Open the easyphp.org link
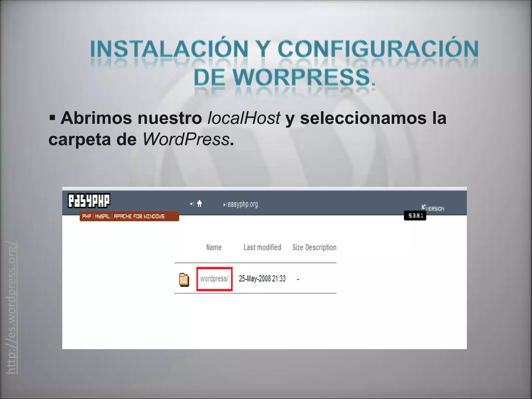 243,204
